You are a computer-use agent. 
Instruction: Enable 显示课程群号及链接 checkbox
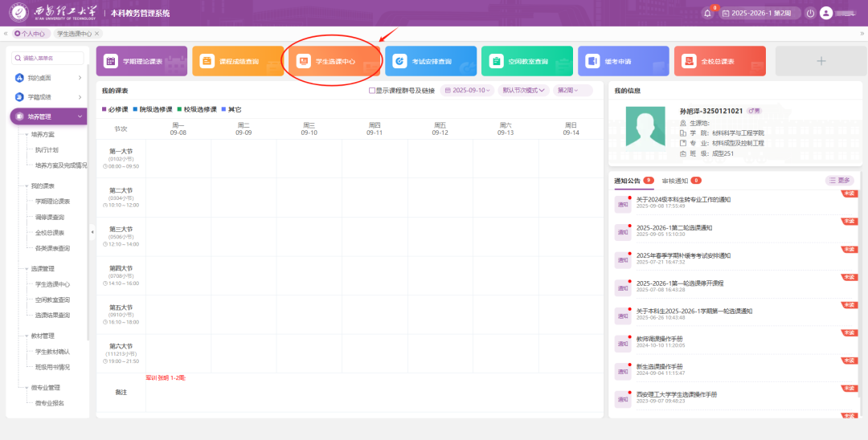click(372, 91)
